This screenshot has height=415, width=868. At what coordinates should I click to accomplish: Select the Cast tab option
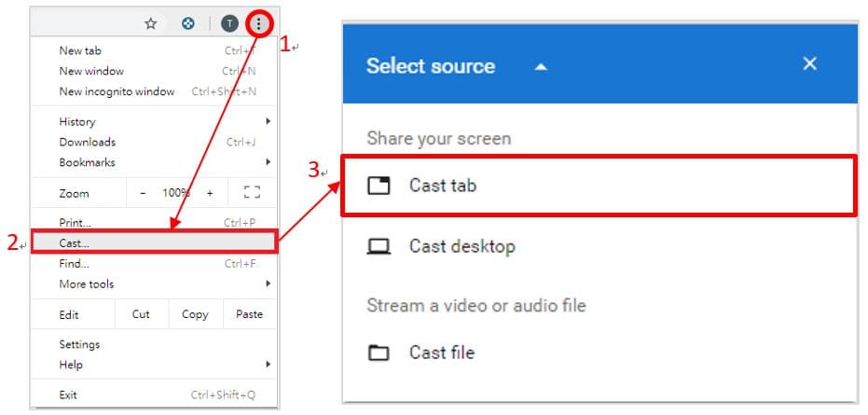pos(599,185)
